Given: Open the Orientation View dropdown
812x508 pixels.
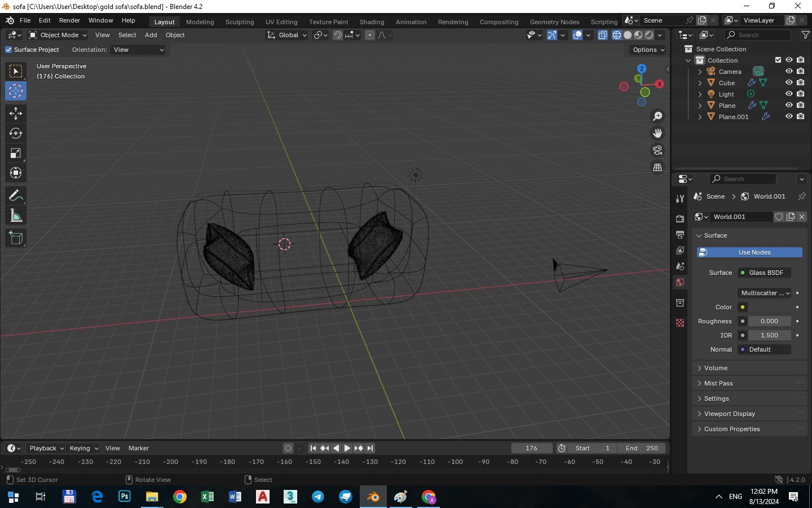Looking at the screenshot, I should pos(139,50).
